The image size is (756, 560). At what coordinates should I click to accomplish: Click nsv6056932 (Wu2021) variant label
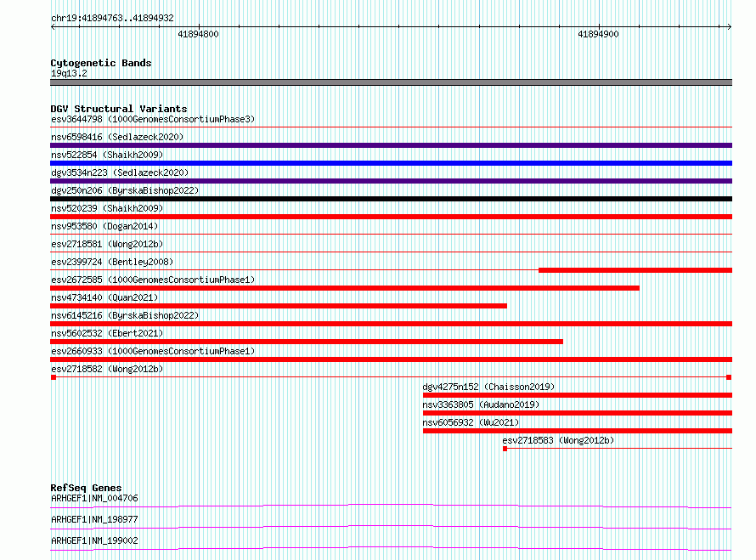pyautogui.click(x=471, y=422)
